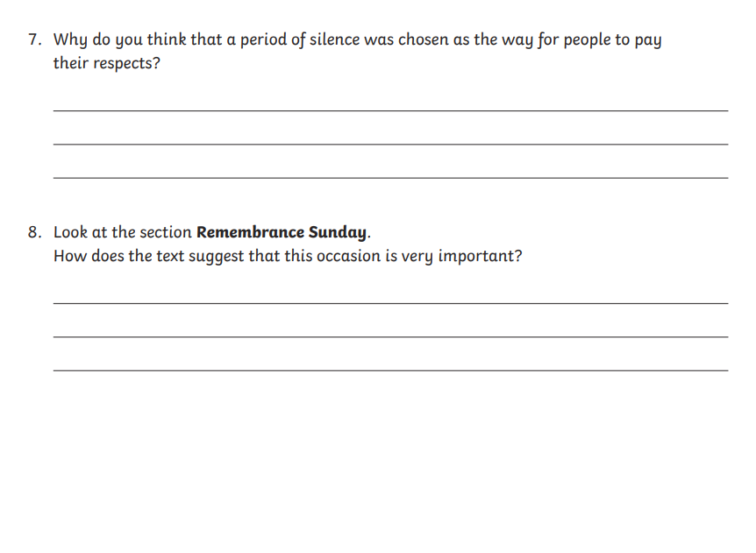Click the word chosen in question 7
Screen dimensions: 756x553
point(423,39)
